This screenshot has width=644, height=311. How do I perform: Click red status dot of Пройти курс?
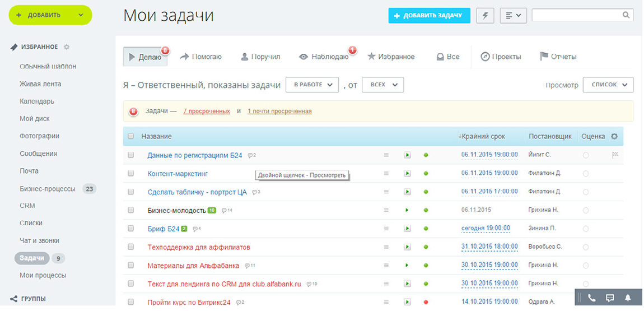(426, 302)
